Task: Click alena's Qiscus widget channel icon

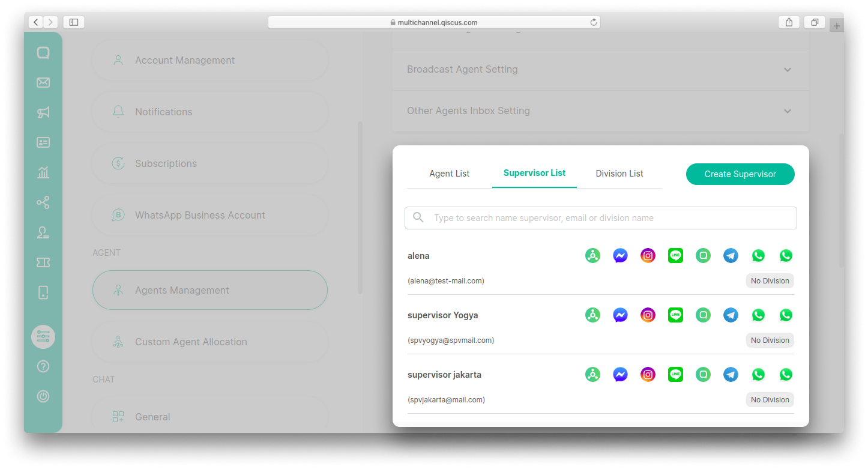Action: (x=704, y=256)
